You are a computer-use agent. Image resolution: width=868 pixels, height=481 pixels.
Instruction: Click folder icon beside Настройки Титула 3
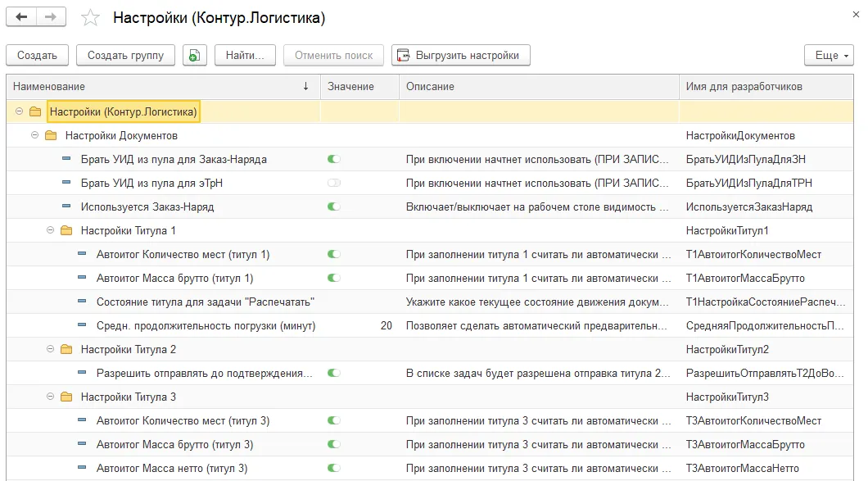click(x=66, y=397)
